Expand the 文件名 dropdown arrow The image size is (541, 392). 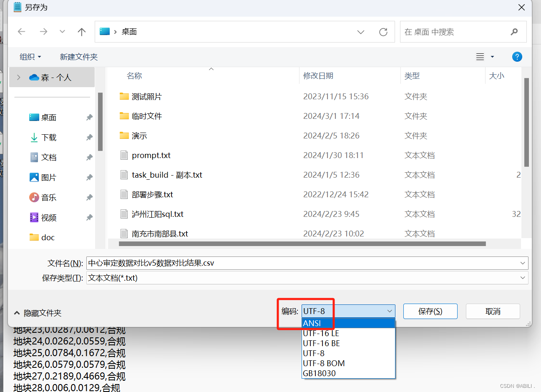coord(523,263)
